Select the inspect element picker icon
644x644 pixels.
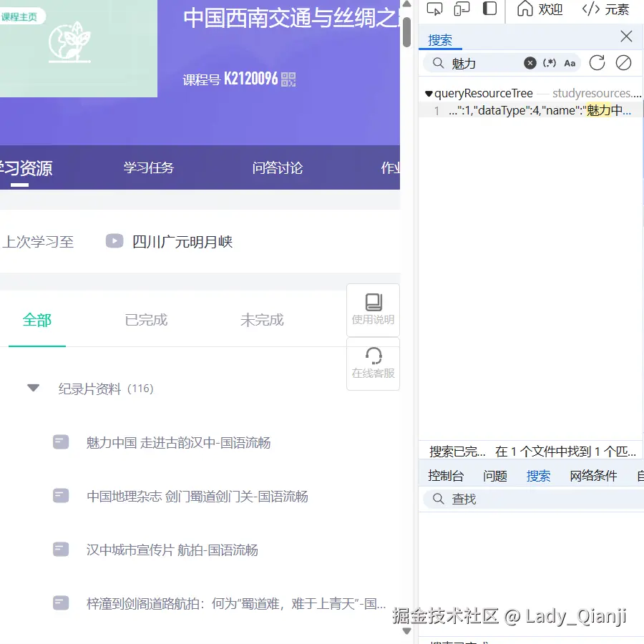434,9
